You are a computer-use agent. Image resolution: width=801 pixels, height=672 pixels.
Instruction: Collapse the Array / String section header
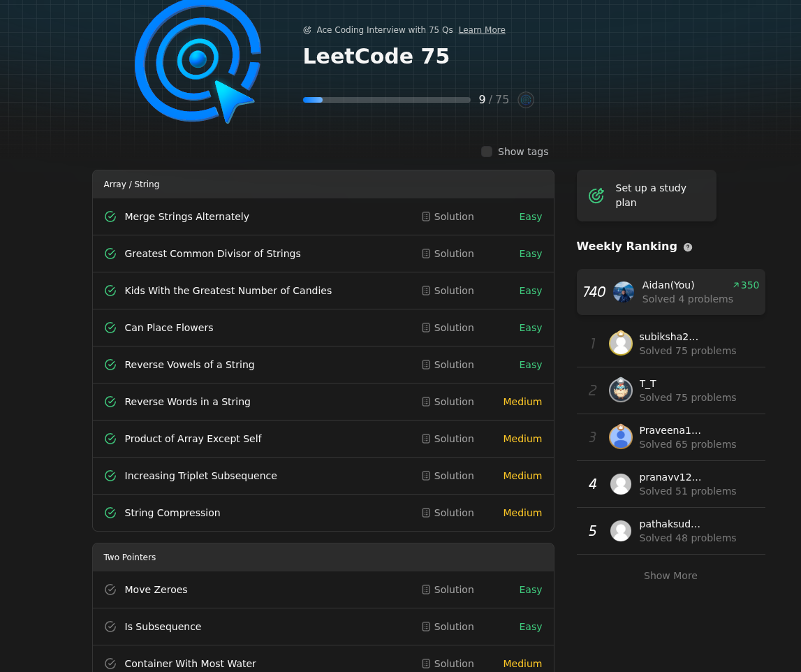(323, 184)
